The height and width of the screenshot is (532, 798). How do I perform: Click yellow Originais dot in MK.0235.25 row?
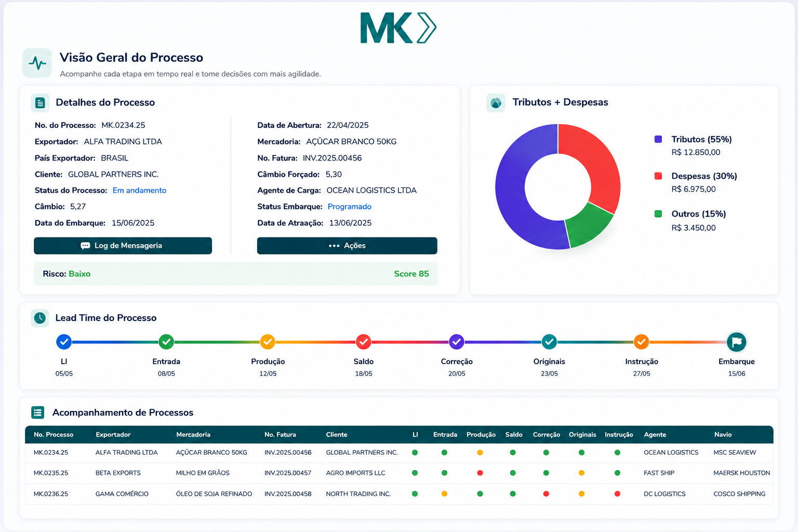point(581,473)
